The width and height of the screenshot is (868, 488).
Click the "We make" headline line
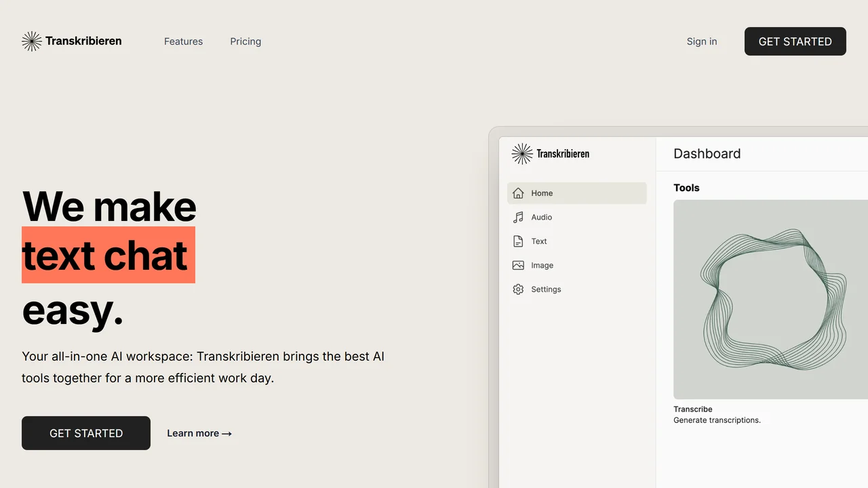tap(109, 206)
